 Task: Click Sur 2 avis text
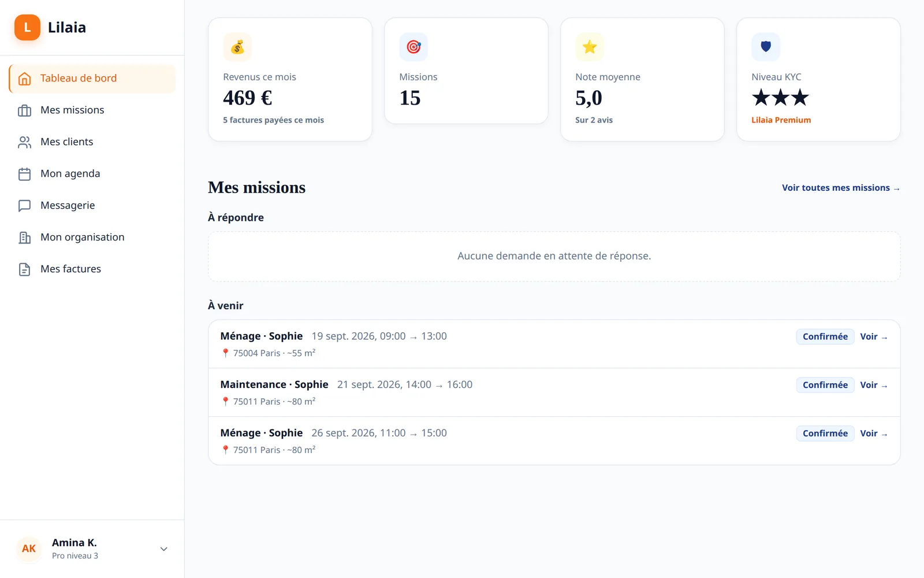[594, 120]
